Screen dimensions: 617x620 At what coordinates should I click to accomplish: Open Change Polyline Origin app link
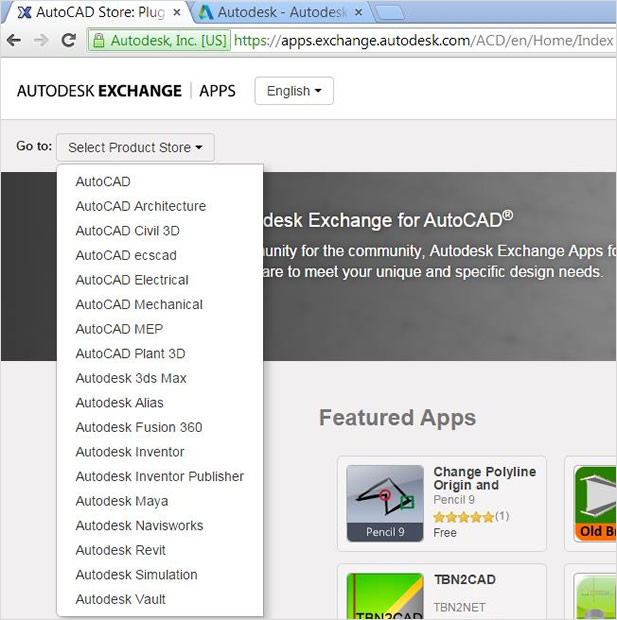pyautogui.click(x=484, y=478)
